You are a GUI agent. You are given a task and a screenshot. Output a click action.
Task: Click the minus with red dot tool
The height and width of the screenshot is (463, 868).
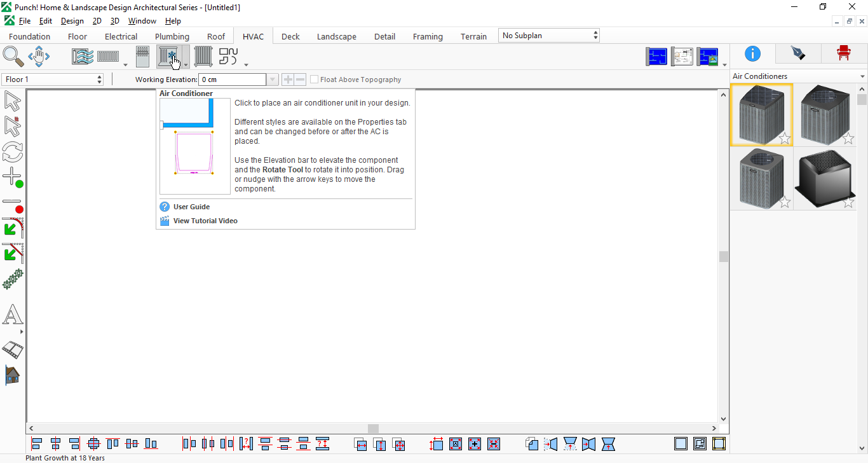tap(13, 204)
